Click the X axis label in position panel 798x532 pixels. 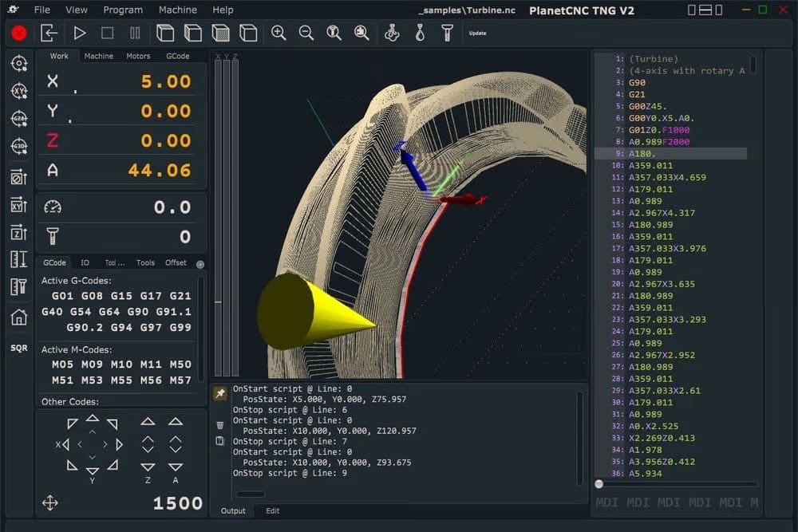pyautogui.click(x=53, y=81)
